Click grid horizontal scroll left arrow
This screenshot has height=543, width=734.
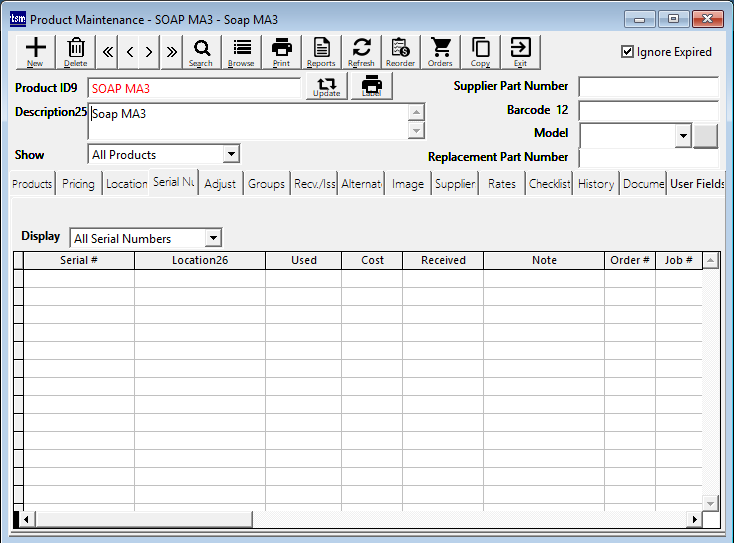tap(26, 519)
